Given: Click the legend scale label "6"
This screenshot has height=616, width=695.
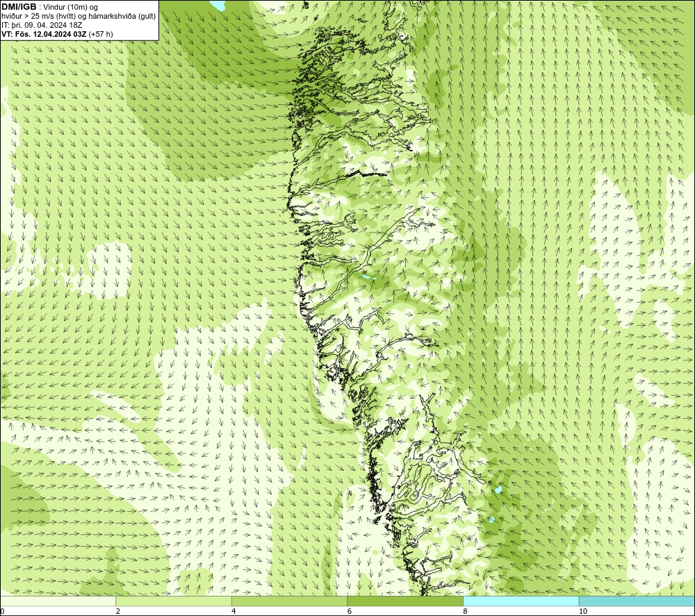Looking at the screenshot, I should (x=350, y=611).
